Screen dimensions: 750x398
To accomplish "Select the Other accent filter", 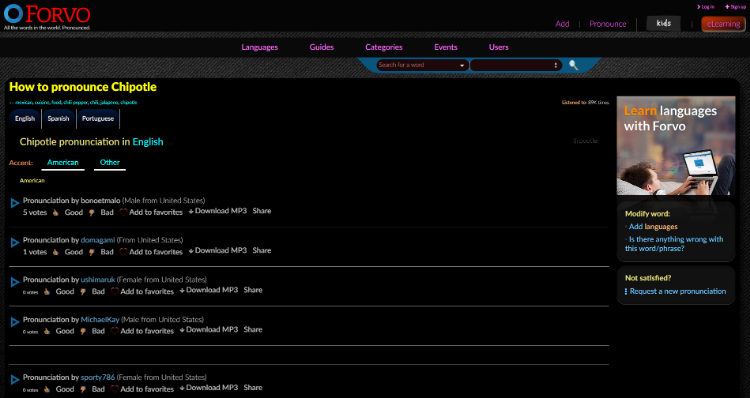I will click(110, 163).
